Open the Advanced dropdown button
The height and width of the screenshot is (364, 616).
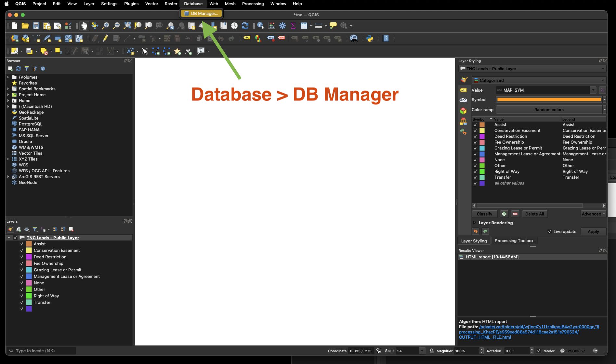(593, 214)
